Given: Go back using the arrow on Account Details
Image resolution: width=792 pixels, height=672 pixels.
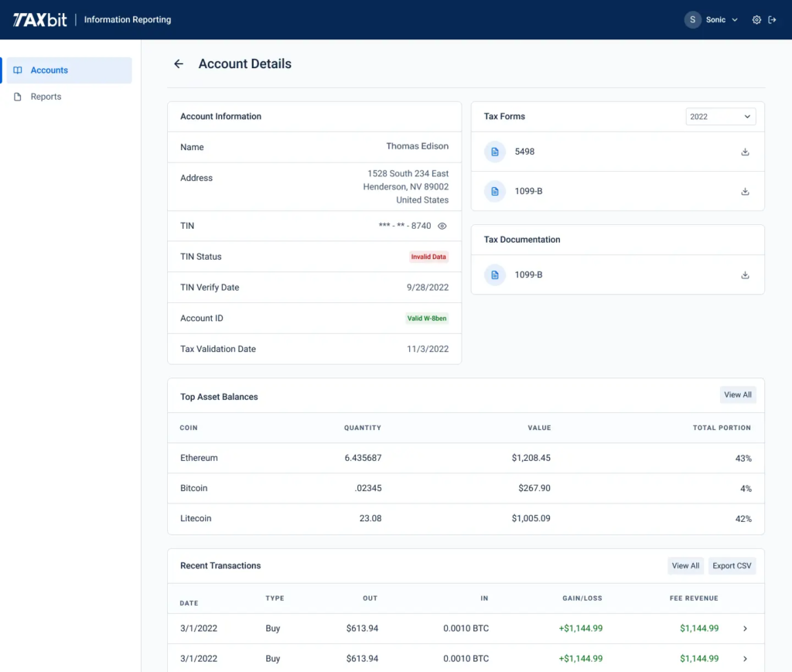Looking at the screenshot, I should pyautogui.click(x=179, y=64).
